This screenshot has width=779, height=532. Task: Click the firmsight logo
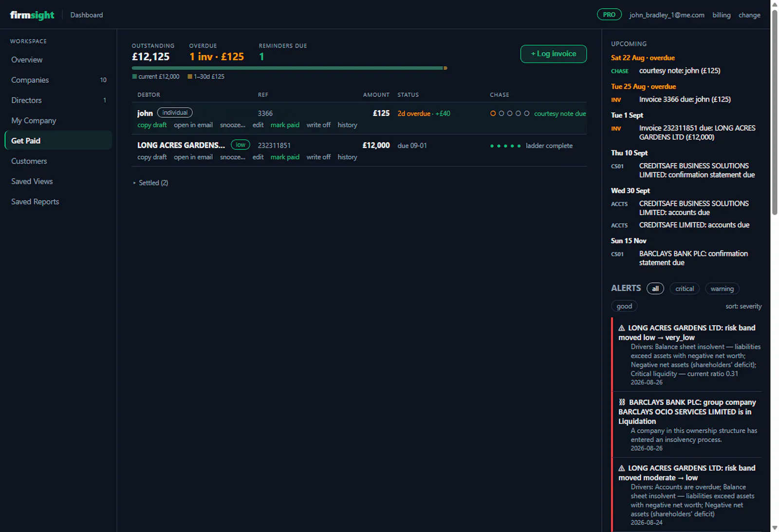coord(32,15)
